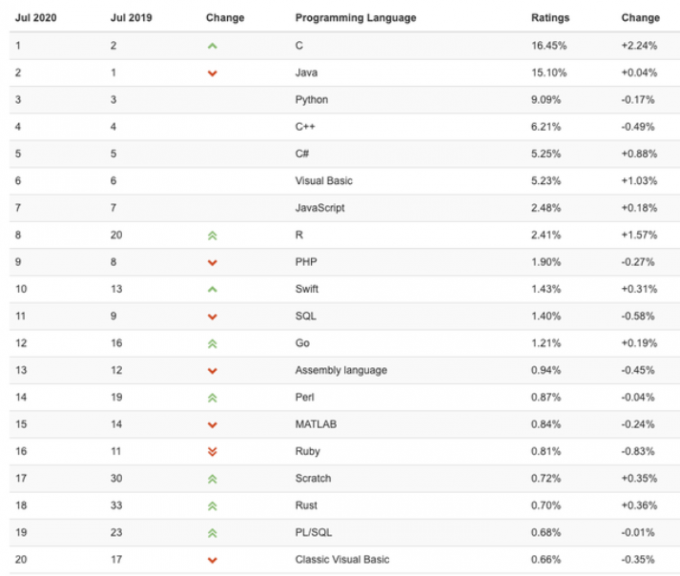Click the MATLAB language name
Image resolution: width=680 pixels, height=576 pixels.
(x=316, y=424)
